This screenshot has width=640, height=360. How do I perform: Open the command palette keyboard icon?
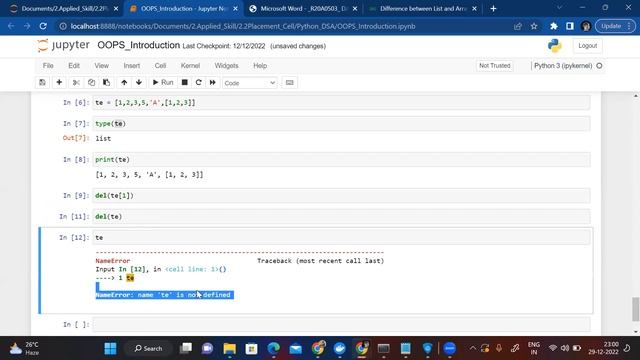(x=289, y=82)
